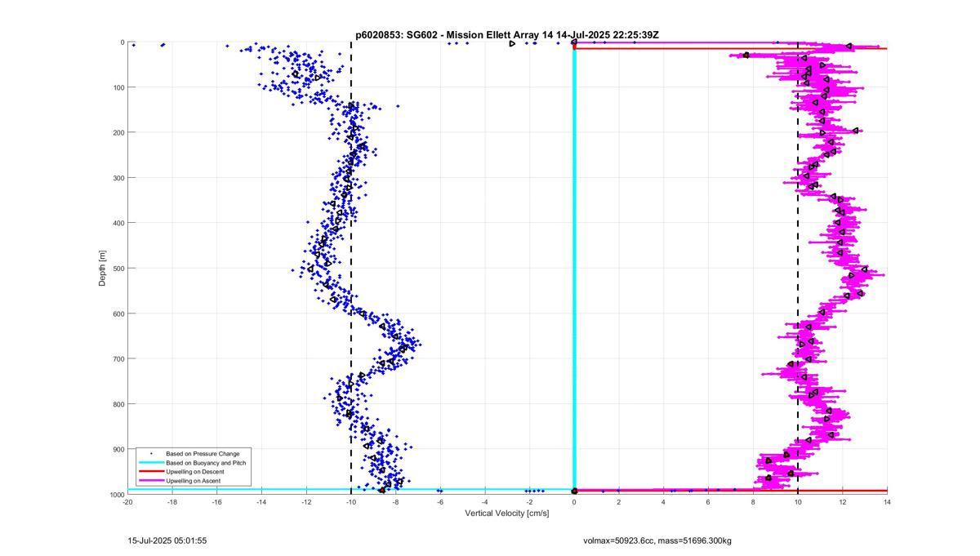Click the x-axis tick label '12'
The width and height of the screenshot is (980, 556).
[842, 502]
